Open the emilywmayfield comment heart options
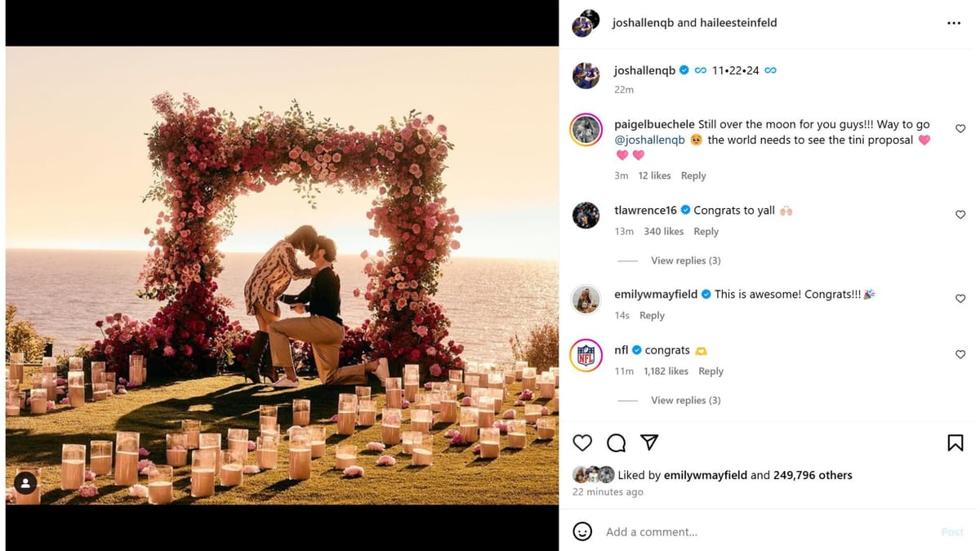980x551 pixels. [x=960, y=299]
